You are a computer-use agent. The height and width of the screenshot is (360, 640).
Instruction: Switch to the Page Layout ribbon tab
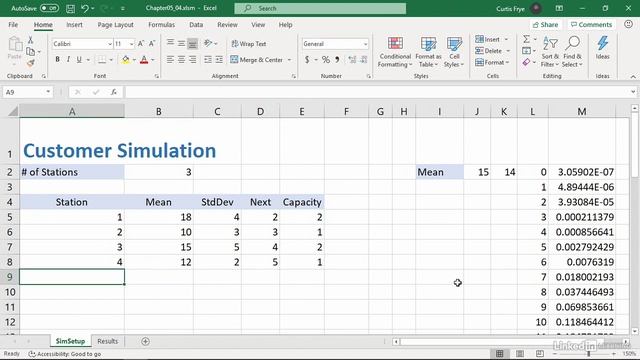pos(116,24)
